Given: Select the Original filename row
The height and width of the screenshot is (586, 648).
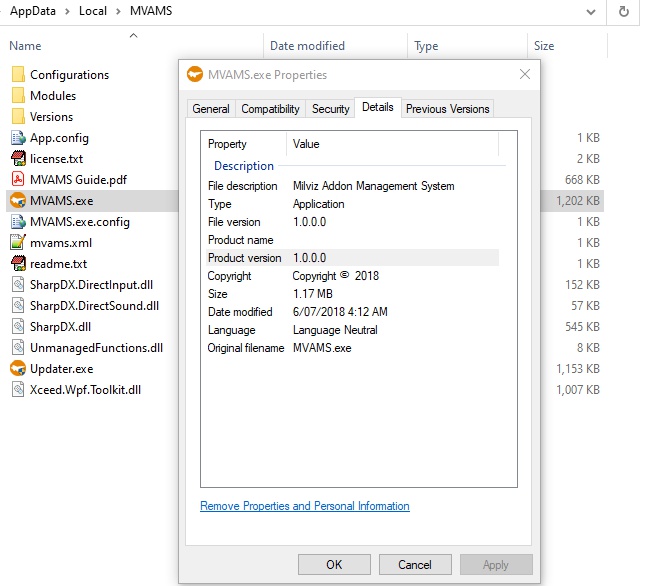Looking at the screenshot, I should (353, 348).
